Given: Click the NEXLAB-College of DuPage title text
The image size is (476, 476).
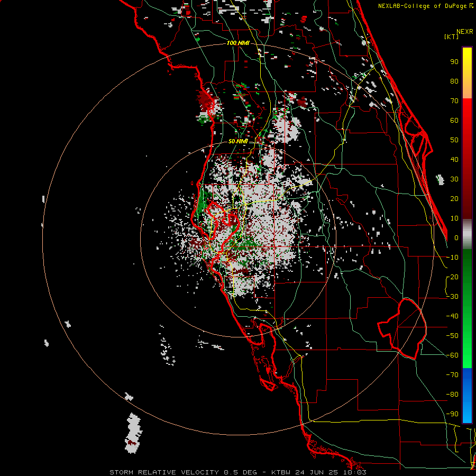Looking at the screenshot, I should click(425, 6).
